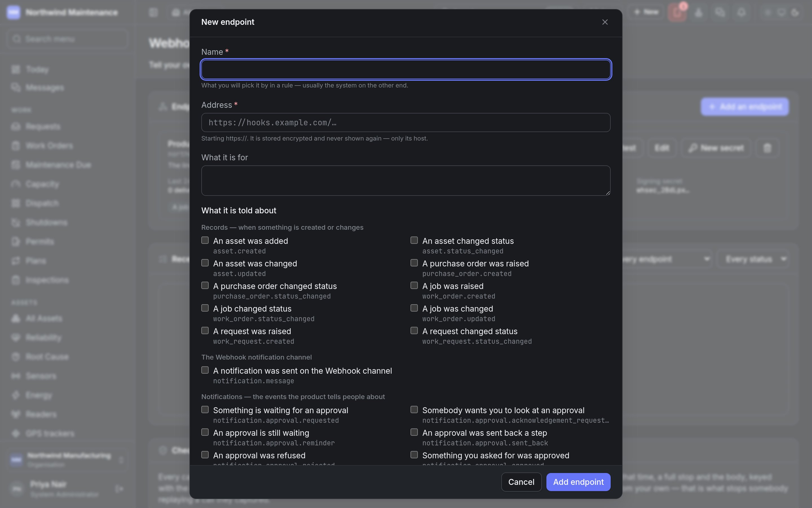Go to All Assets in sidebar

coord(44,319)
